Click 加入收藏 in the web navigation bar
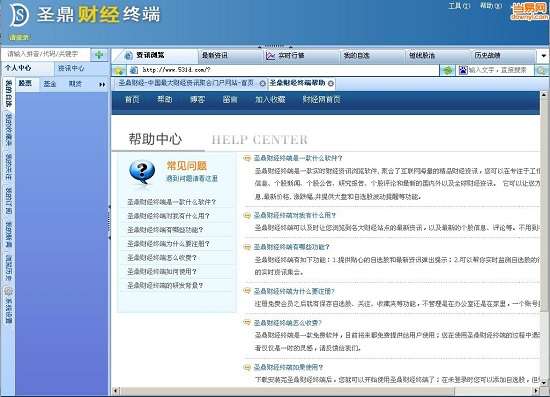The width and height of the screenshot is (550, 397). tap(270, 100)
